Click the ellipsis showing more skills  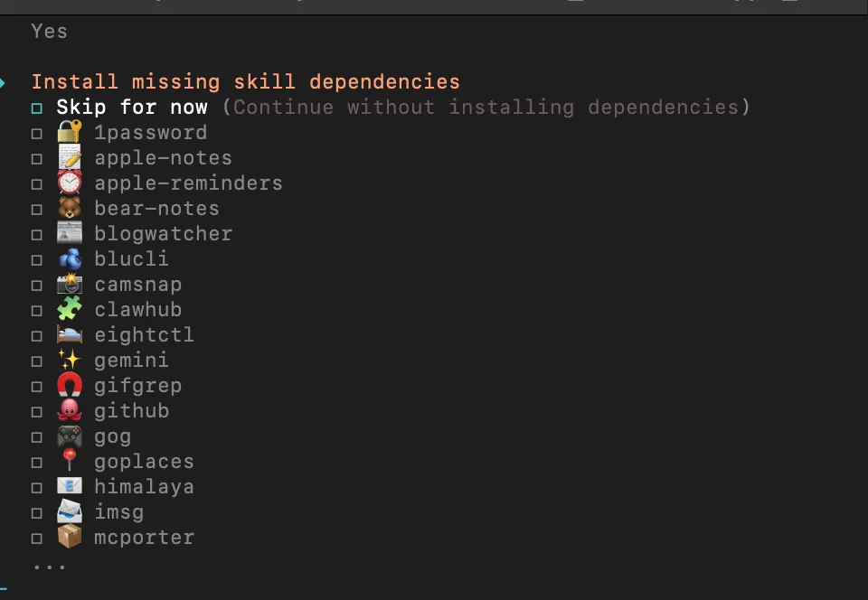[x=49, y=567]
